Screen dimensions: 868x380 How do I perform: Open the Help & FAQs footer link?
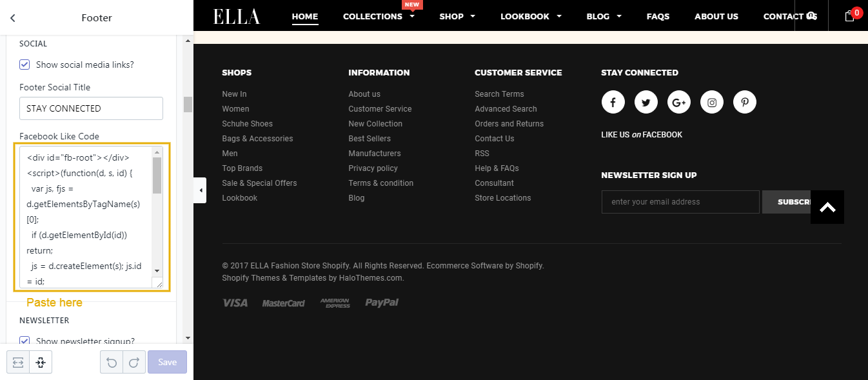coord(497,168)
